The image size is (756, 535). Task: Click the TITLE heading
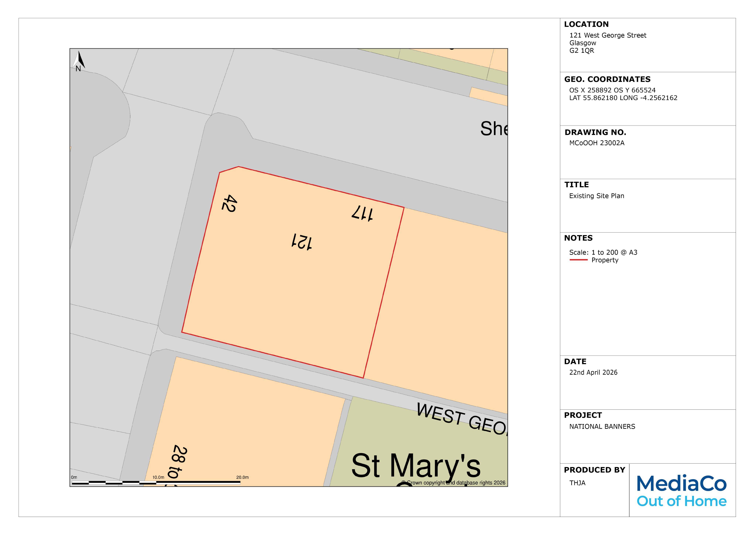(x=577, y=185)
